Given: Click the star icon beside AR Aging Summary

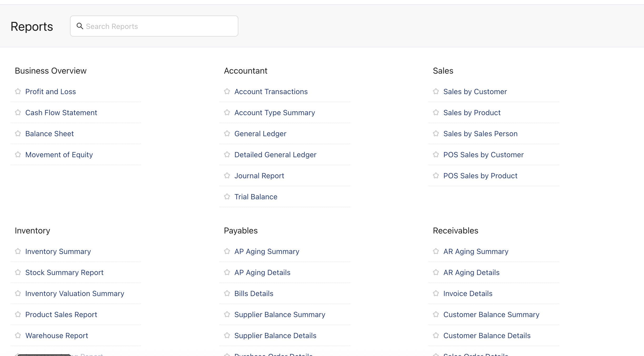Looking at the screenshot, I should pos(436,251).
